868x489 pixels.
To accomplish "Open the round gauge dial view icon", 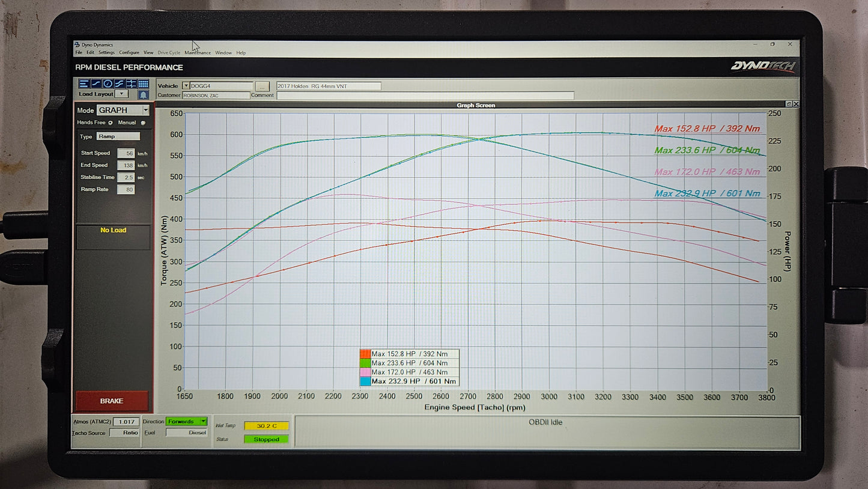I will tap(108, 84).
